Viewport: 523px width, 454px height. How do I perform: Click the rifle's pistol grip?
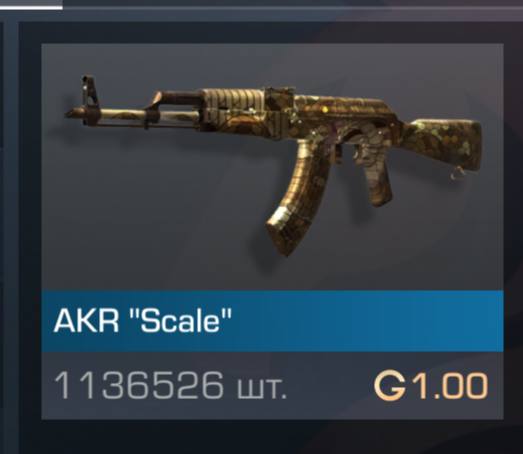[375, 180]
